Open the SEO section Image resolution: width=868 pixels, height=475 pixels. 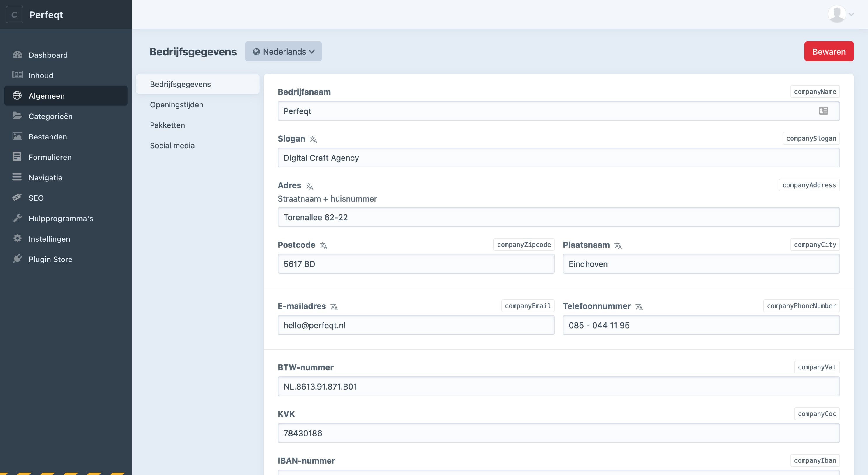[x=66, y=198]
